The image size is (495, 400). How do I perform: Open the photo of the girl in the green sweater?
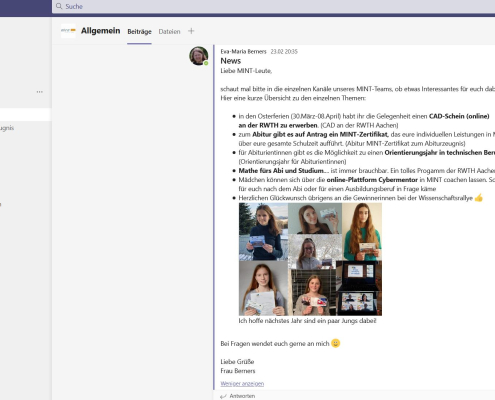click(x=362, y=232)
